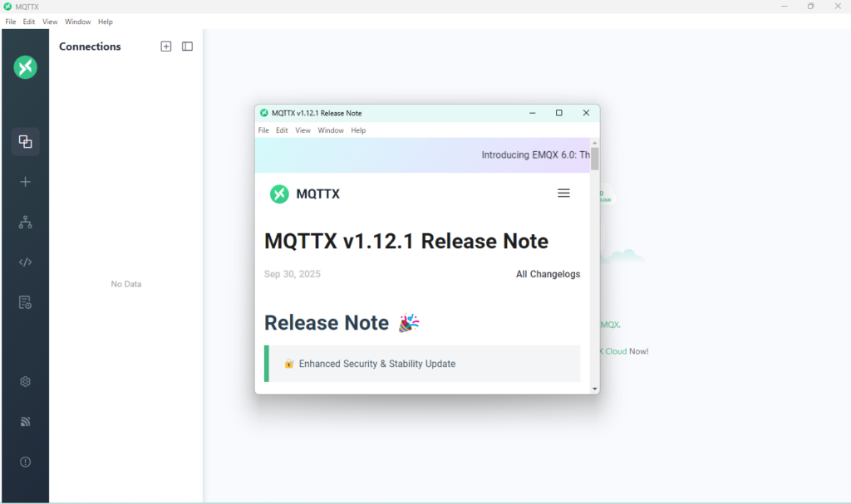Open the File menu in main window

[11, 22]
